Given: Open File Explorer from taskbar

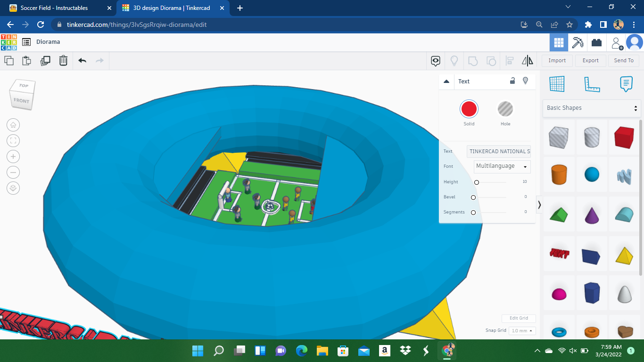Looking at the screenshot, I should (x=322, y=351).
